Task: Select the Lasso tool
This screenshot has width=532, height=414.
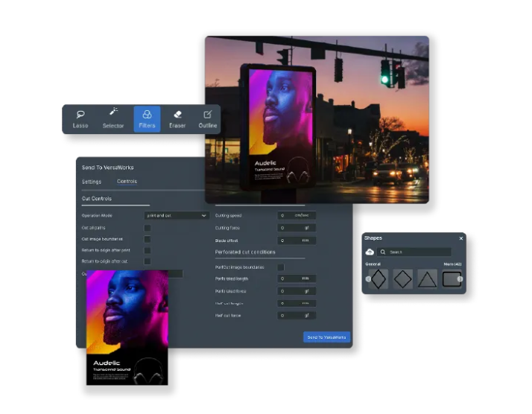Action: [x=80, y=119]
